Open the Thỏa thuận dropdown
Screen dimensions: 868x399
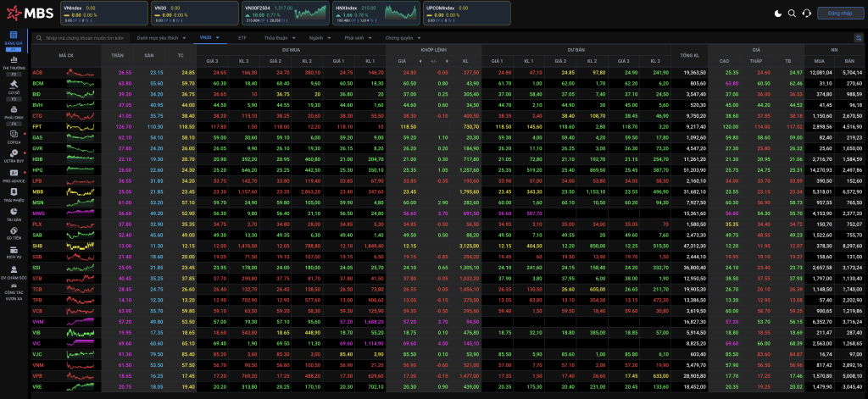click(278, 38)
